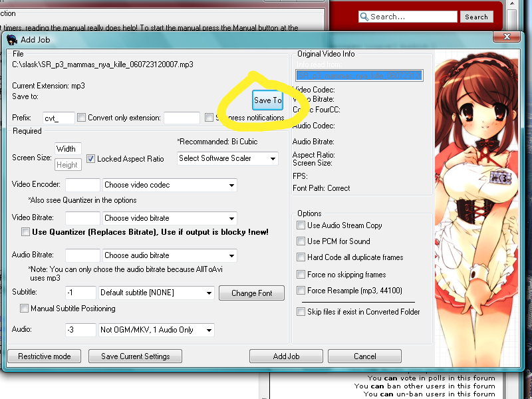This screenshot has height=399, width=532.
Task: Click the Font Path: Correct text
Action: pyautogui.click(x=321, y=188)
